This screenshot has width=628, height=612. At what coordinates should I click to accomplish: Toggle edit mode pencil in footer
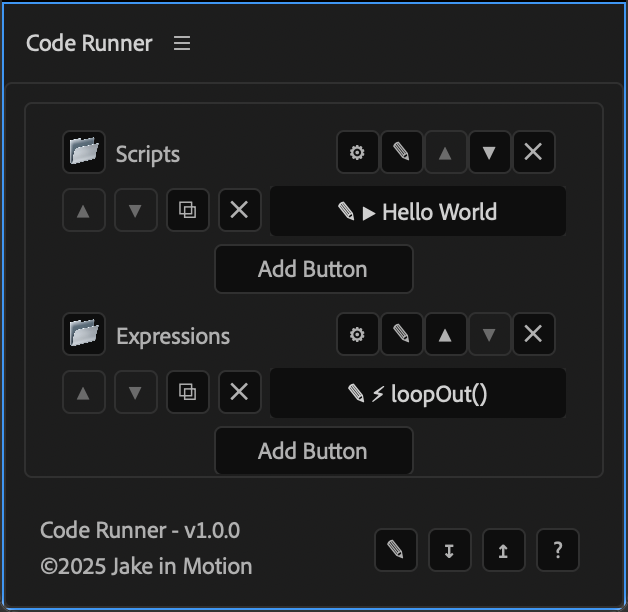click(x=395, y=550)
